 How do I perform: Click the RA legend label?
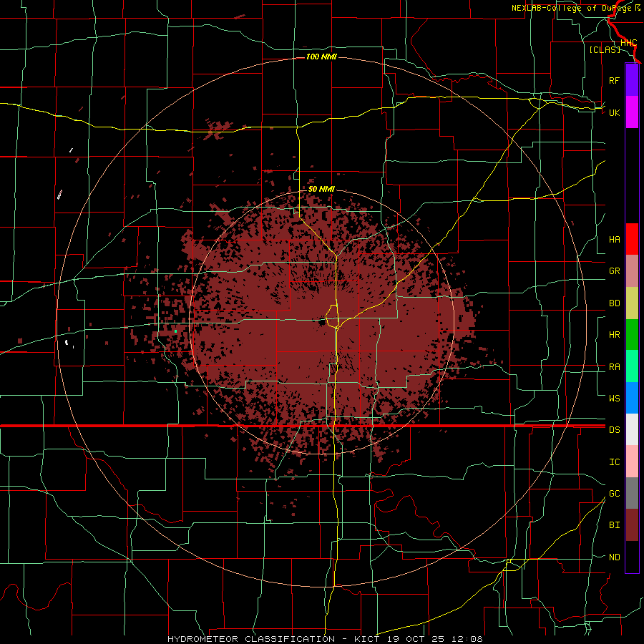(x=614, y=366)
